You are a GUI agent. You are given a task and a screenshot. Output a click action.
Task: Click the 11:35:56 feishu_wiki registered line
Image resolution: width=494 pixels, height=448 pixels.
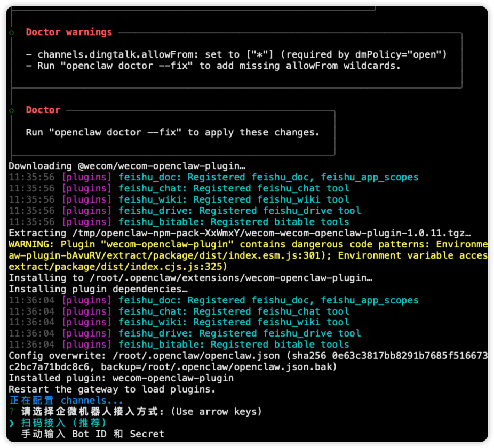tap(179, 199)
